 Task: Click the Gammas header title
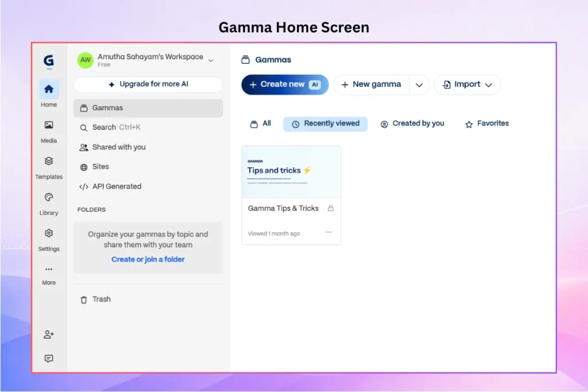(273, 60)
